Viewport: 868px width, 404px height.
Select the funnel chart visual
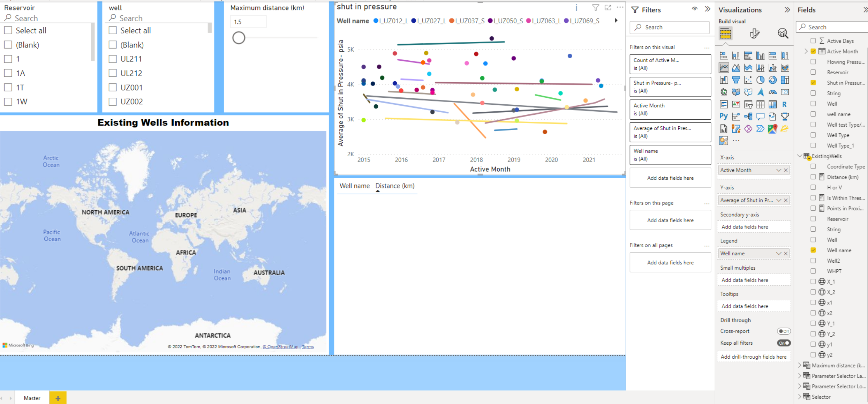click(x=736, y=80)
